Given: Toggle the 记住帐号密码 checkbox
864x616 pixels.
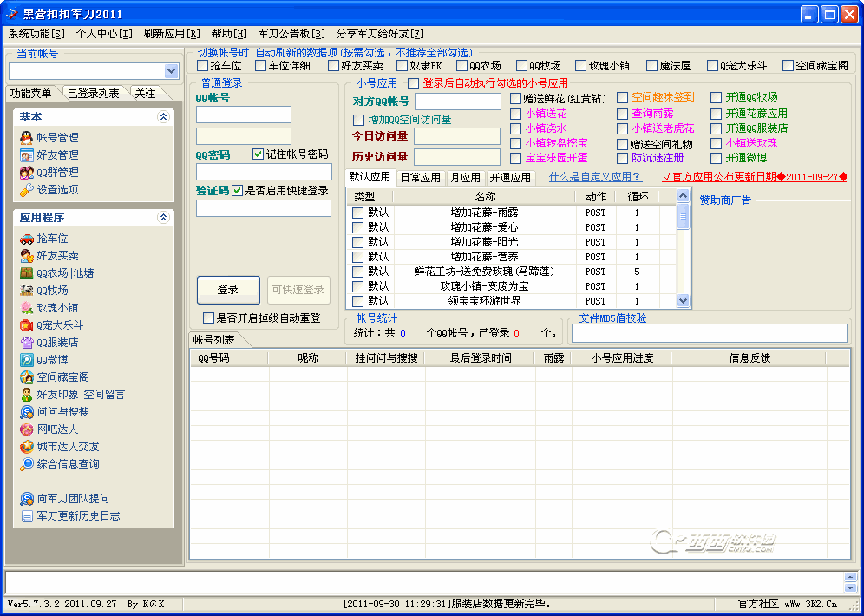Looking at the screenshot, I should tap(258, 154).
